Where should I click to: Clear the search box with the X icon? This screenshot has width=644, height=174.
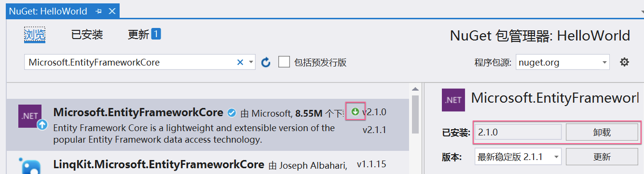[240, 62]
